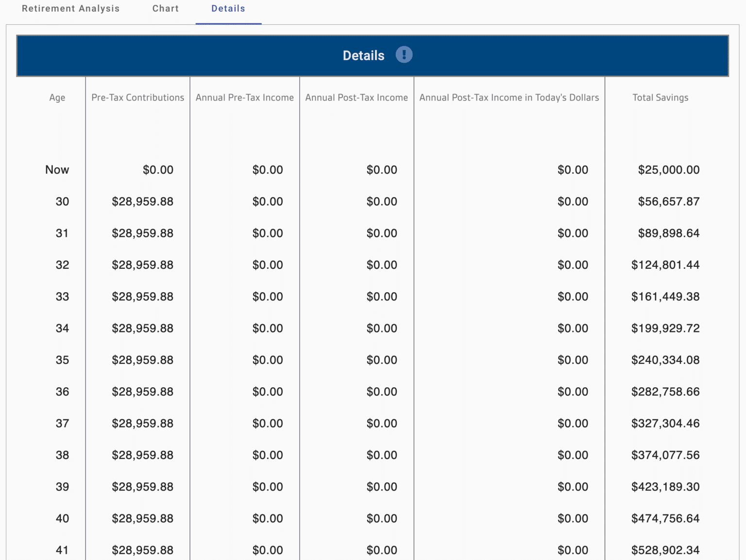746x560 pixels.
Task: Select the Details tab
Action: 228,8
